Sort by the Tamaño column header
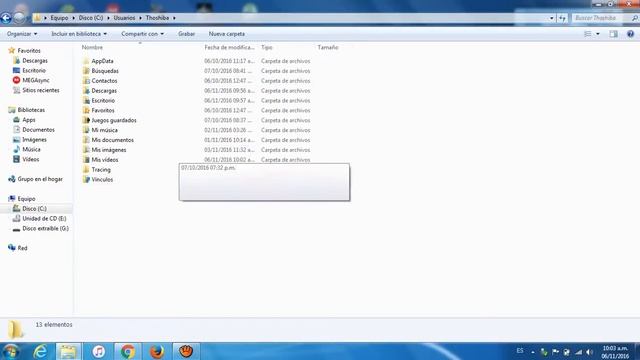 click(328, 47)
